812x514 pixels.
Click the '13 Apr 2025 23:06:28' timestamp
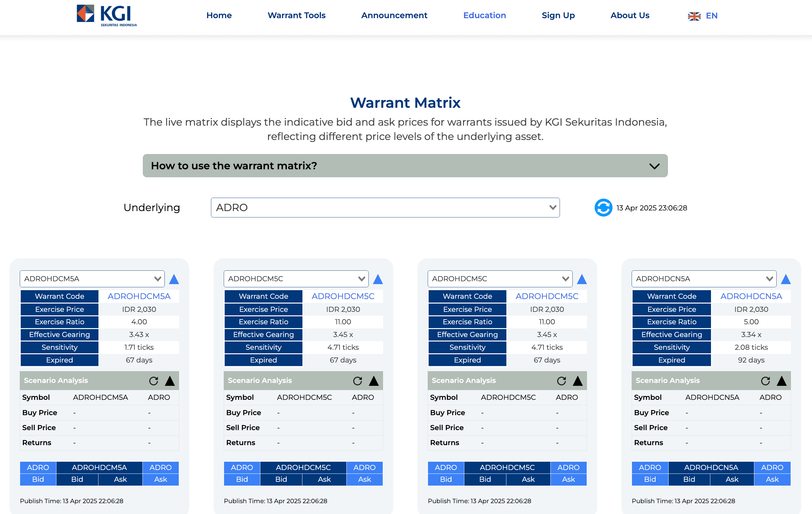tap(651, 208)
